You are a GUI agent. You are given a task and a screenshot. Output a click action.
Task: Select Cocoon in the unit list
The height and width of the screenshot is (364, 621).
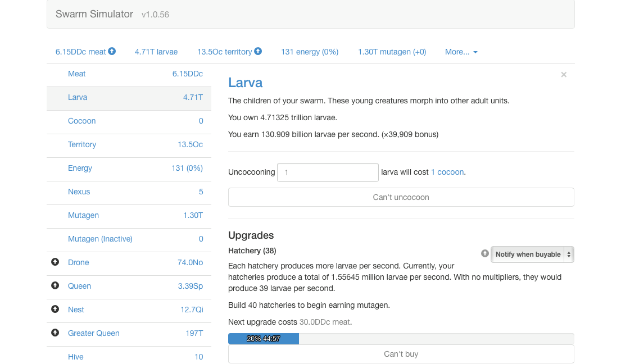(x=129, y=121)
